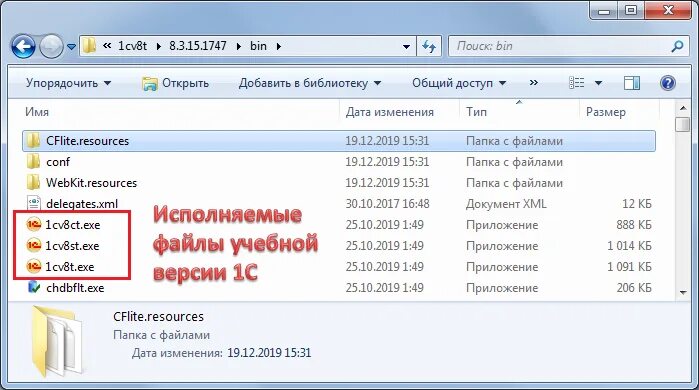Open the Упорядочить menu
The width and height of the screenshot is (699, 390).
pos(68,83)
